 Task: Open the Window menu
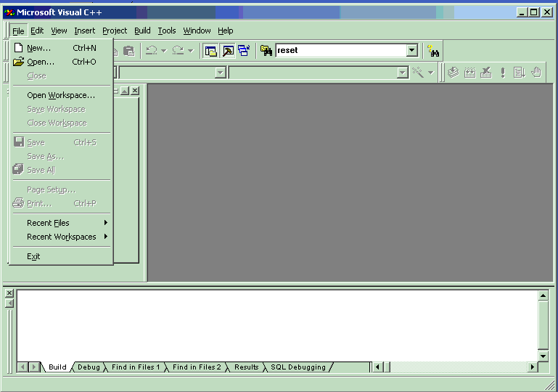tap(197, 30)
